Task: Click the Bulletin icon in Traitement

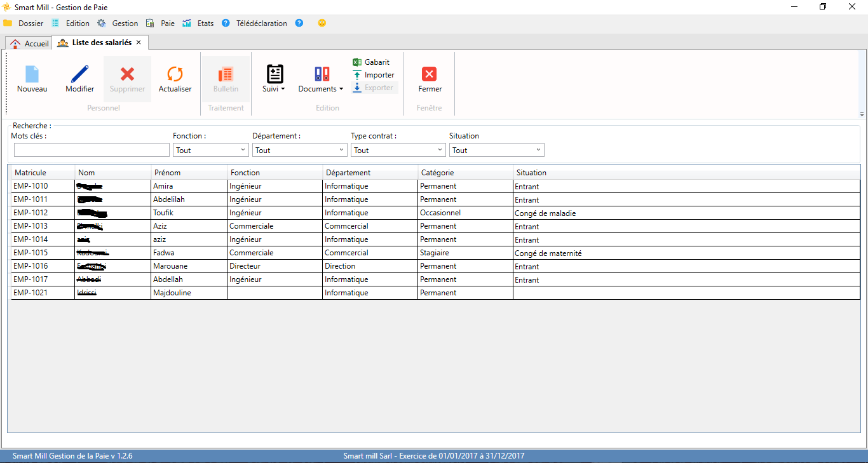Action: click(226, 74)
